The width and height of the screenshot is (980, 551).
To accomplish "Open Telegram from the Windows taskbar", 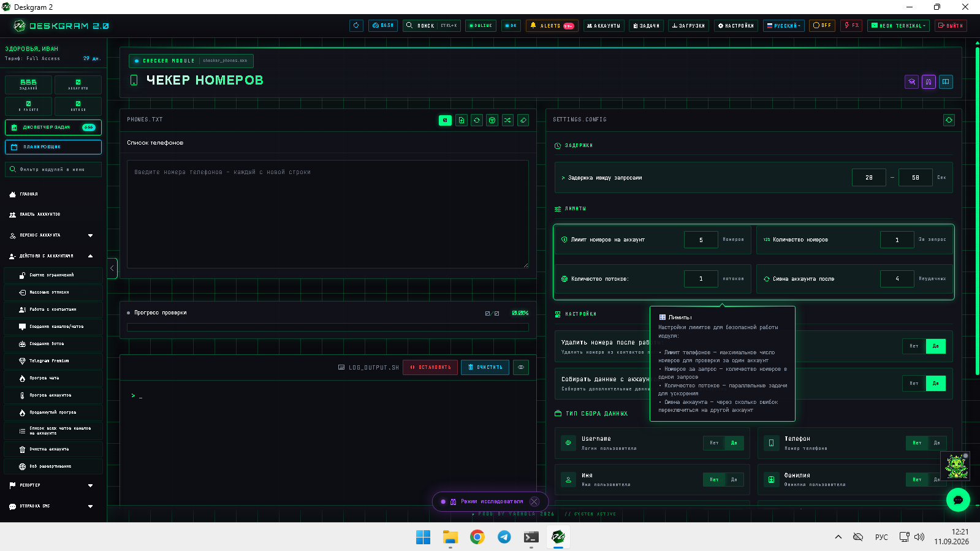I will (504, 537).
